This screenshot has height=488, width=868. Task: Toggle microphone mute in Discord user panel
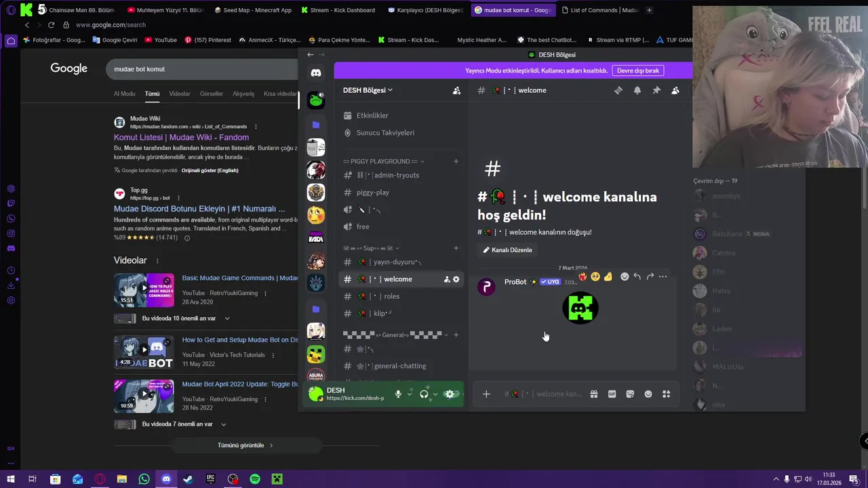(x=399, y=394)
